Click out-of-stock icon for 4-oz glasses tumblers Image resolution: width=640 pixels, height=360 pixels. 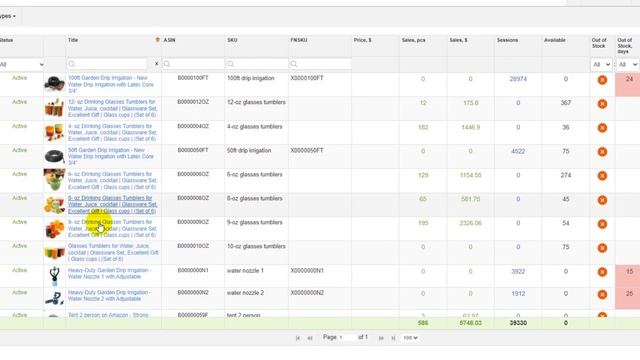point(602,128)
